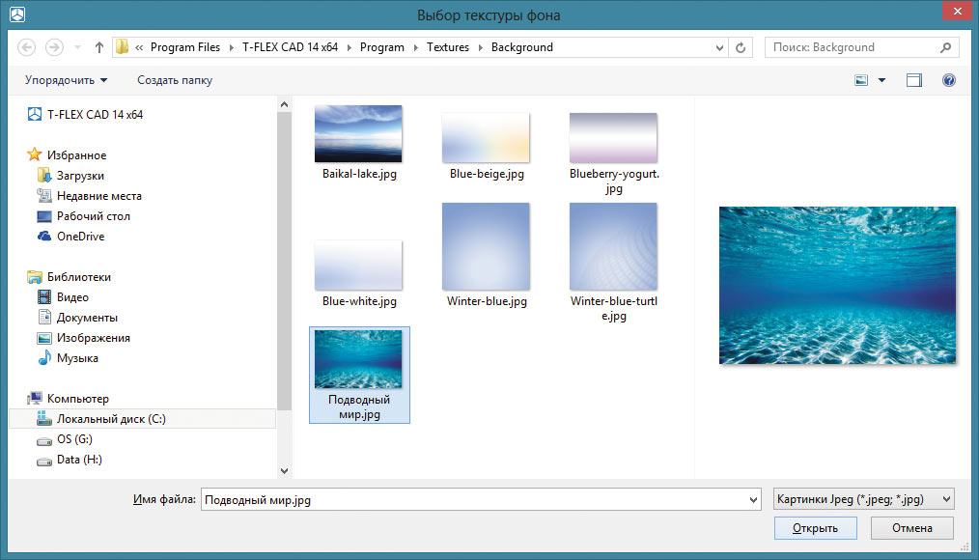The height and width of the screenshot is (560, 979).
Task: Refresh the Background folder view
Action: coord(741,47)
